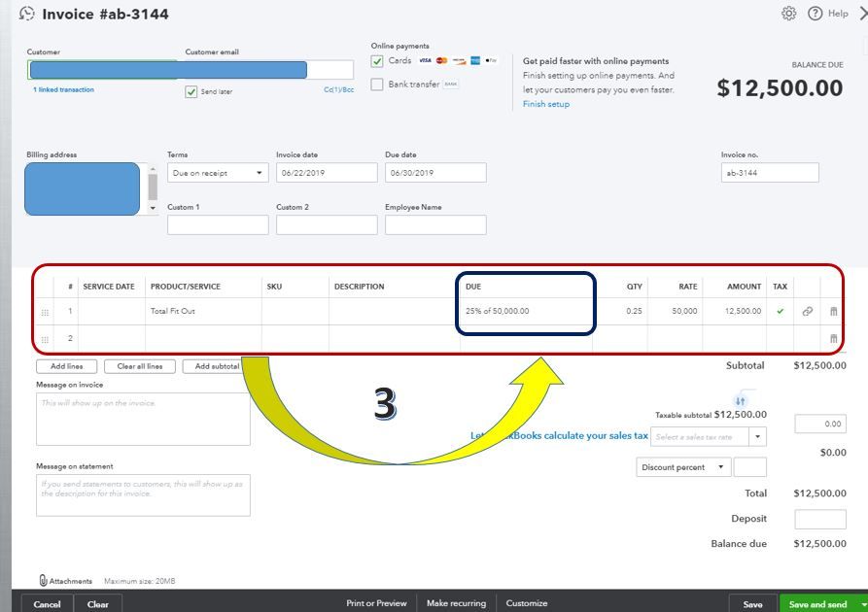Open the settings gear icon
This screenshot has width=868, height=612.
(x=789, y=14)
